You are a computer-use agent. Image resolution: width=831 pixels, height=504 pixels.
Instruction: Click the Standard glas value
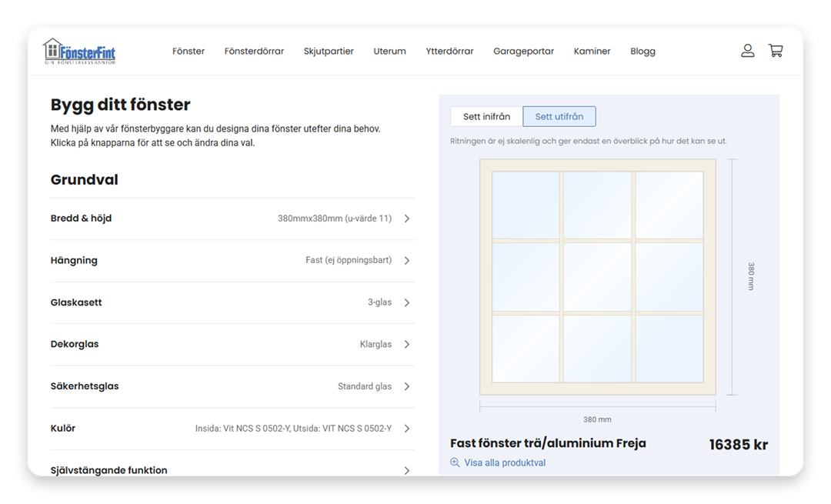click(365, 386)
